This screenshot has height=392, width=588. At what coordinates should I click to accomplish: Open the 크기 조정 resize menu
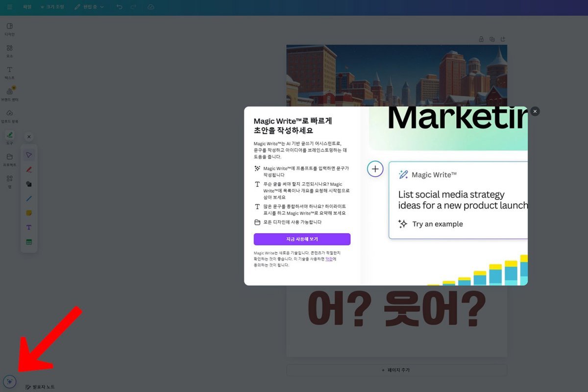pos(52,7)
